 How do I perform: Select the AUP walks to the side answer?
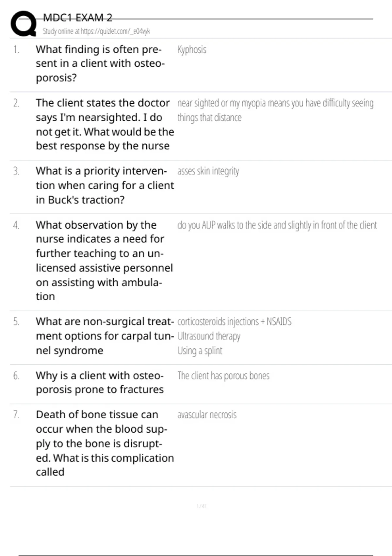point(277,225)
